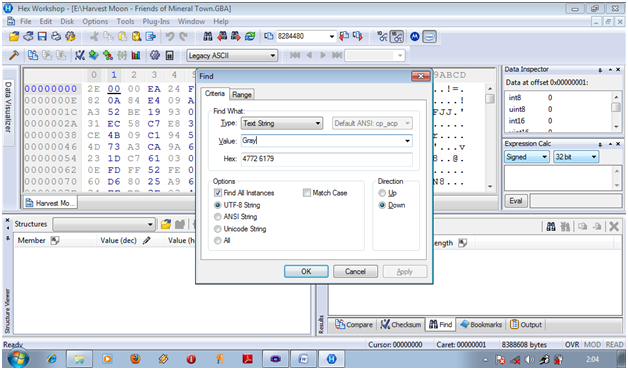Screen dimensions: 628x370
Task: Select the All radio button
Action: [x=217, y=241]
